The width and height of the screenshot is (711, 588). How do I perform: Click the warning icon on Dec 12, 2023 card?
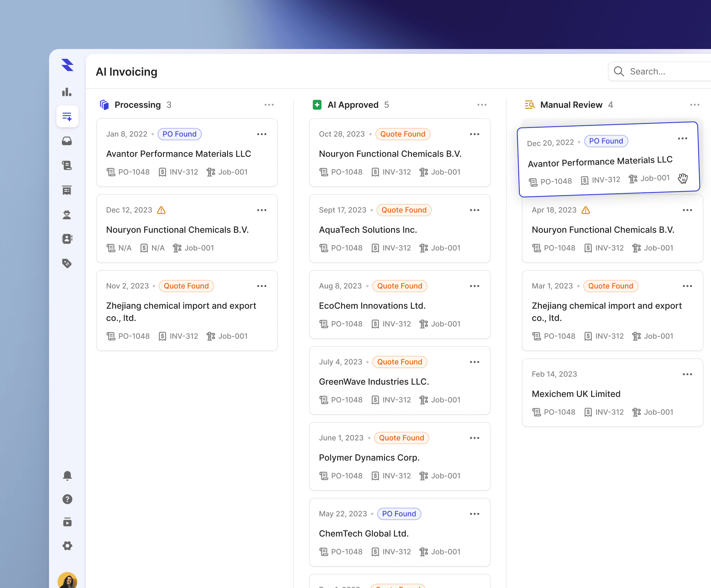[162, 210]
